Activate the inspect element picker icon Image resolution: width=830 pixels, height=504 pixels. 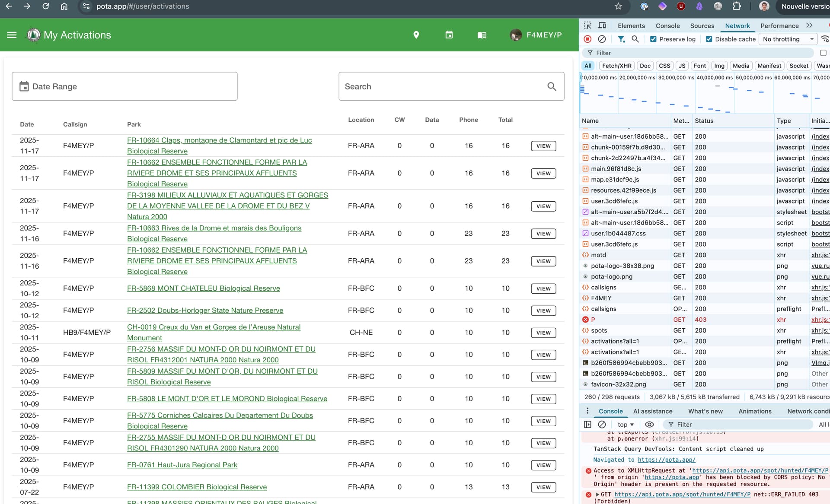(587, 25)
